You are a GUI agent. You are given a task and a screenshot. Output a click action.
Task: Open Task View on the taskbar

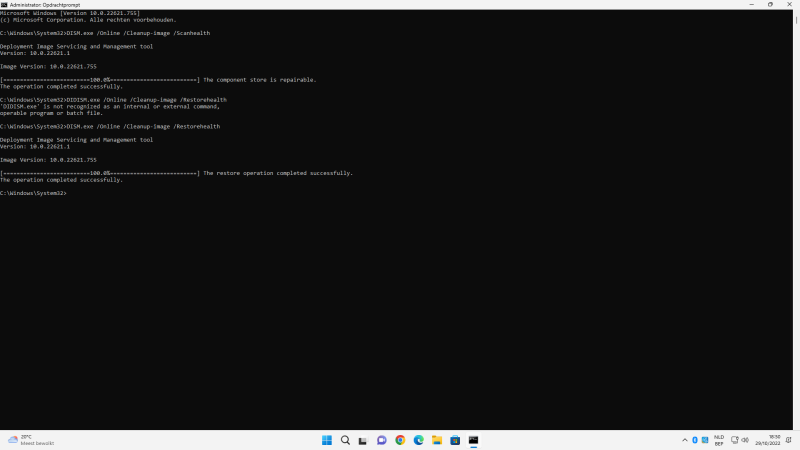[x=363, y=440]
